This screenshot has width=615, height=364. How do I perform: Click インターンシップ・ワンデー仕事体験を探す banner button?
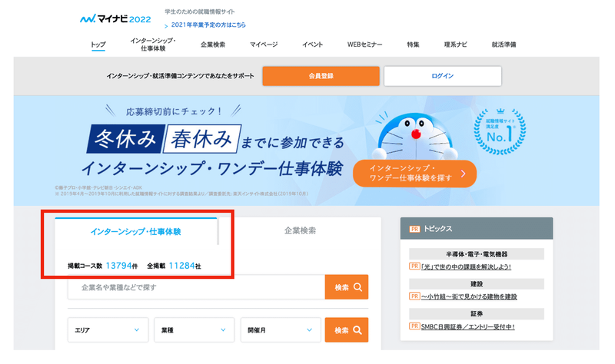414,174
